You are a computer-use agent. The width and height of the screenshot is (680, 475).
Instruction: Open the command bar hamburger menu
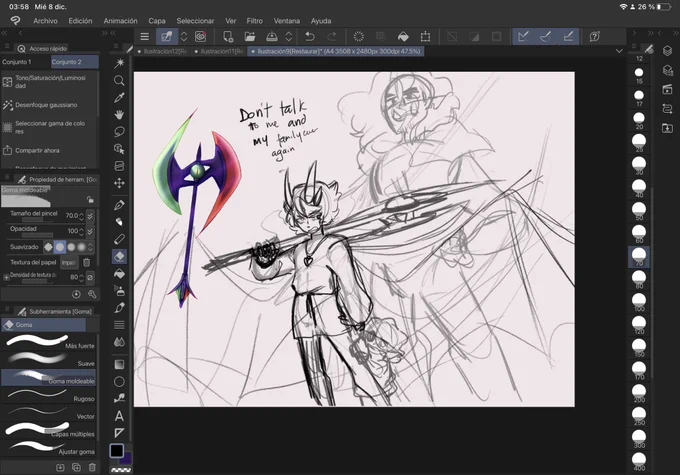click(144, 37)
